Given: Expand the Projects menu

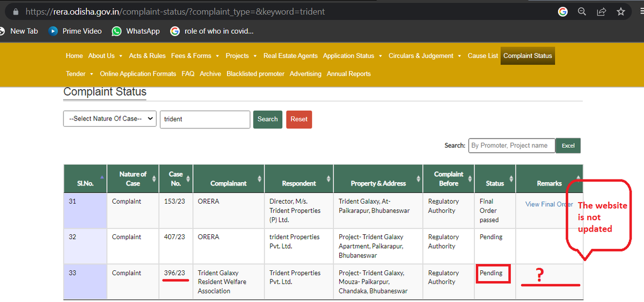Looking at the screenshot, I should tap(241, 56).
